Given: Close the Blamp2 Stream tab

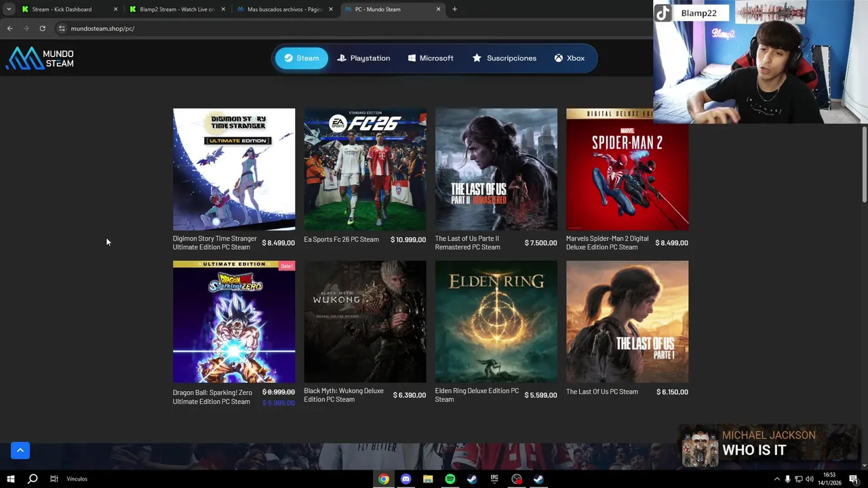Looking at the screenshot, I should tap(223, 9).
